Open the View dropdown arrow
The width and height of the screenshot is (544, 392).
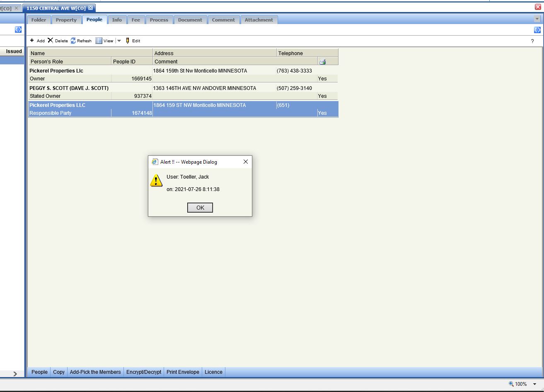pos(119,41)
